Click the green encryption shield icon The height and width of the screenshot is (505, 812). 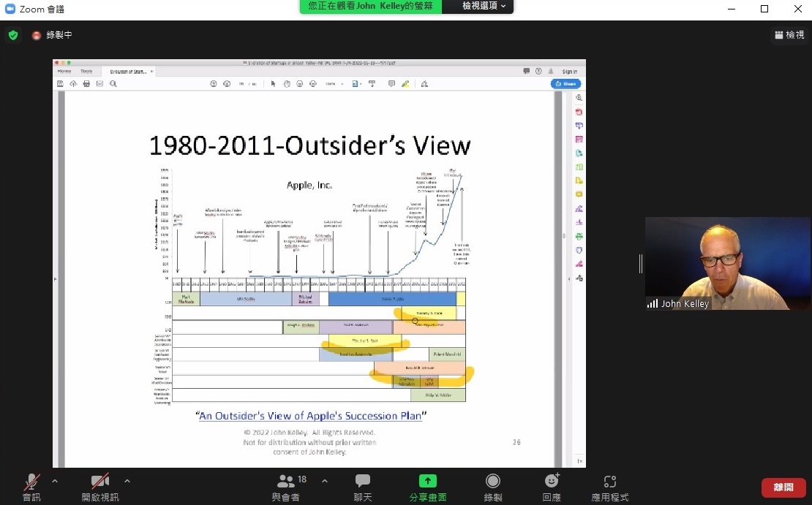(13, 35)
